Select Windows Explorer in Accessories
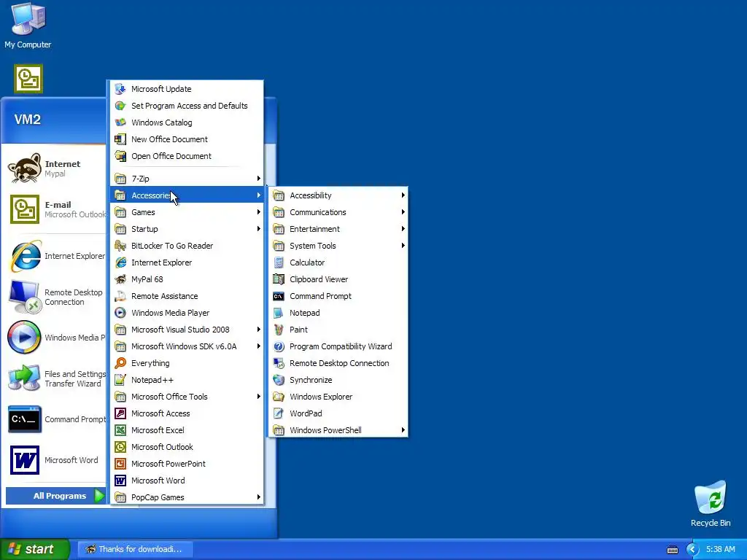Screen dimensions: 747x560 click(x=338, y=397)
